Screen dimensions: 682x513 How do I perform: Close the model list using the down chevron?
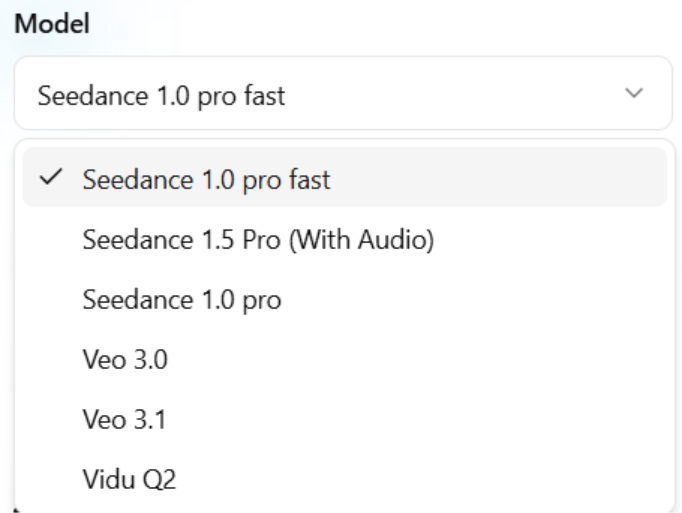click(x=633, y=93)
